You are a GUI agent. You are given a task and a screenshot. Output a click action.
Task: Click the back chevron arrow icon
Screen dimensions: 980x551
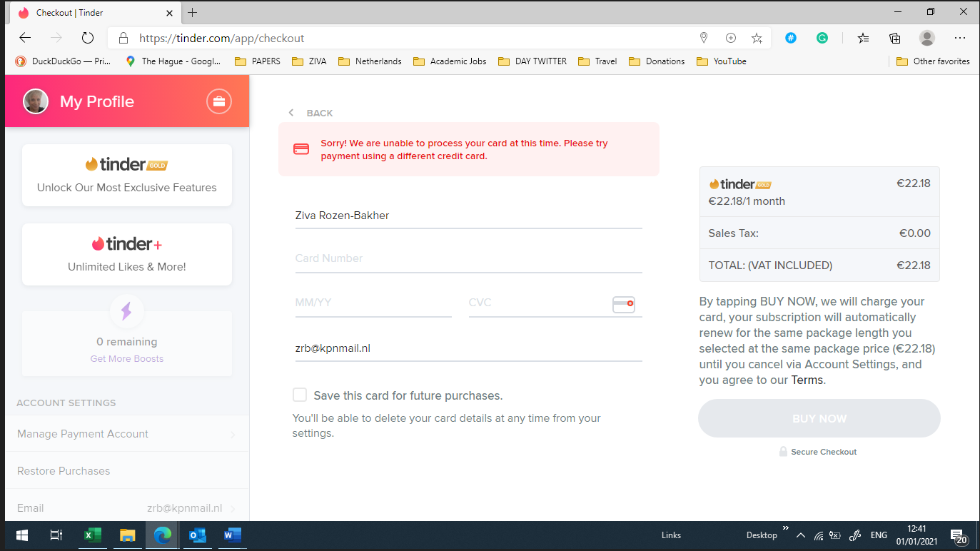coord(291,113)
